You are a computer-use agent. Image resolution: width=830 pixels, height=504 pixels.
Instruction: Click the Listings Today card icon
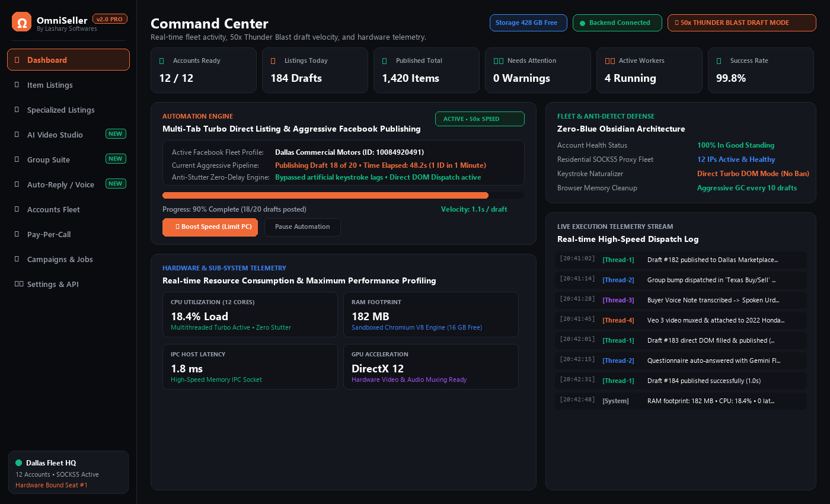click(x=273, y=60)
